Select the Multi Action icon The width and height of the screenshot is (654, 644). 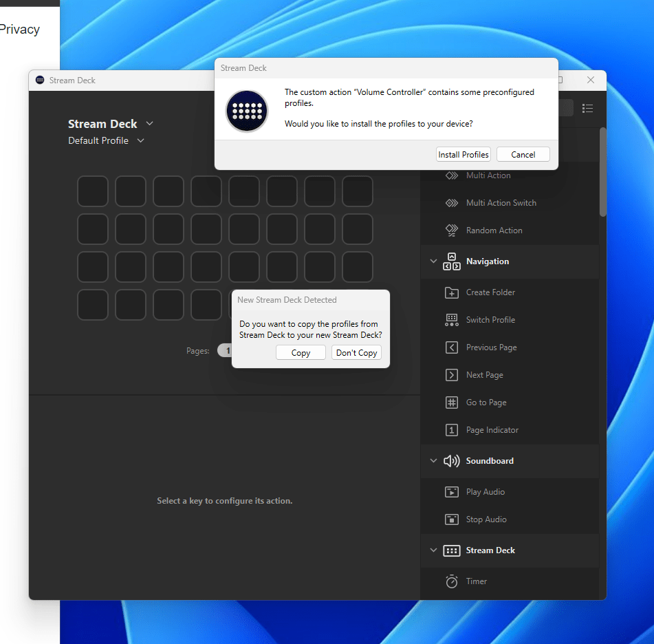pyautogui.click(x=452, y=175)
